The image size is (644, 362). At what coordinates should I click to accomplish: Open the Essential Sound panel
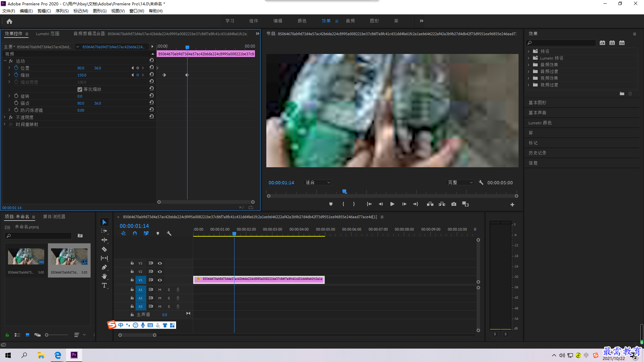(x=537, y=113)
